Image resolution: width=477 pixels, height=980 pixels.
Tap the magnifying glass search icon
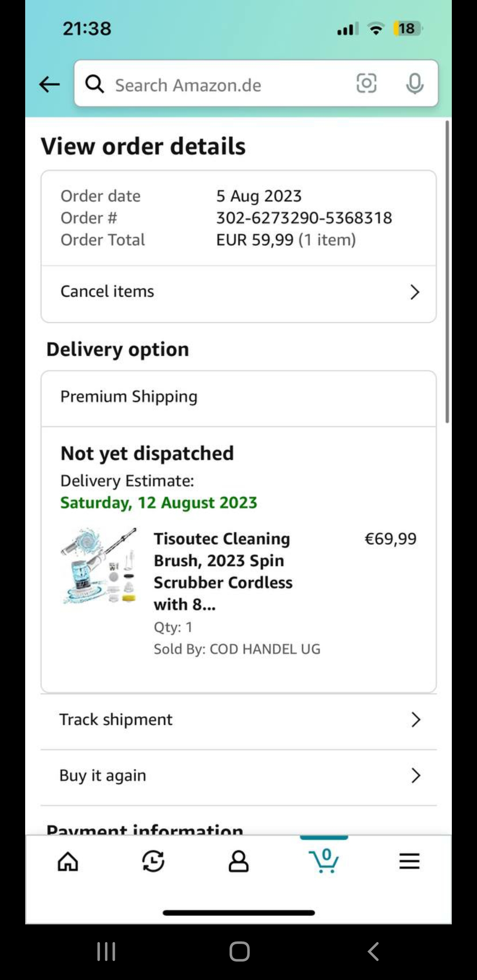(x=95, y=84)
